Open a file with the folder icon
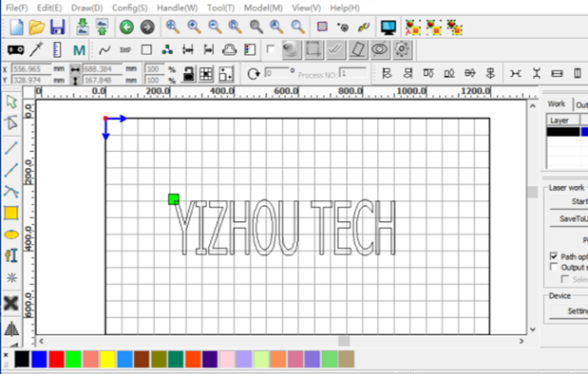Image resolution: width=588 pixels, height=374 pixels. [x=37, y=28]
